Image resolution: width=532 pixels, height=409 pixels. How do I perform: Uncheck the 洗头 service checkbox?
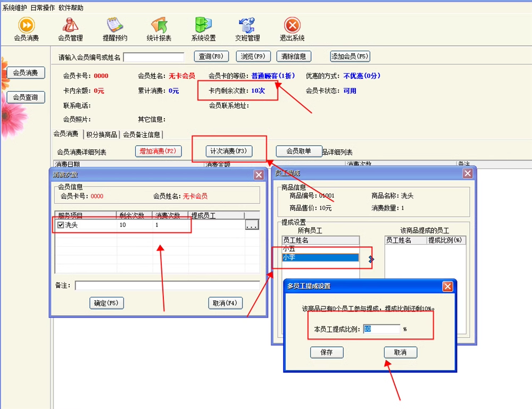click(x=61, y=225)
